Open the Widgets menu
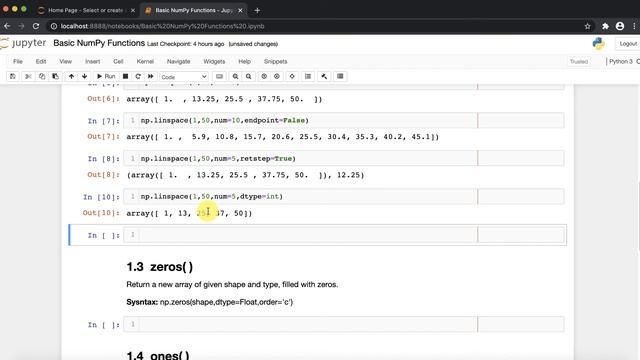The height and width of the screenshot is (360, 640). coord(214,61)
